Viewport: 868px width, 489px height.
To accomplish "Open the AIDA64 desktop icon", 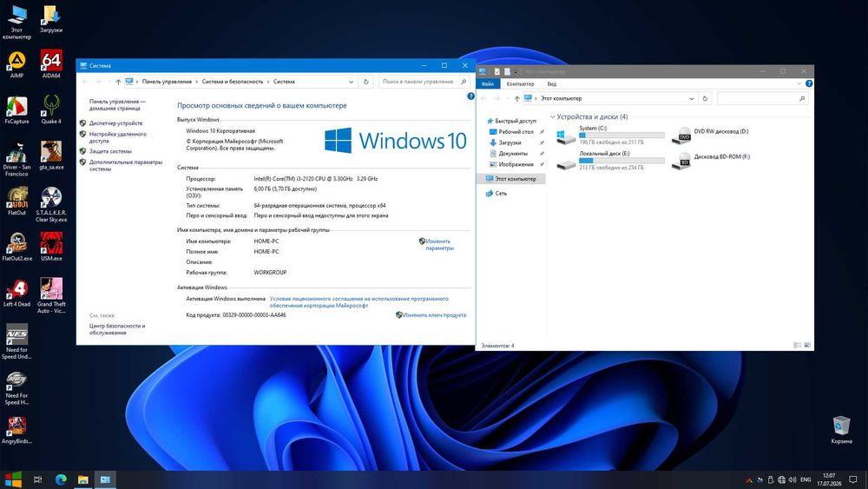I will coord(51,63).
